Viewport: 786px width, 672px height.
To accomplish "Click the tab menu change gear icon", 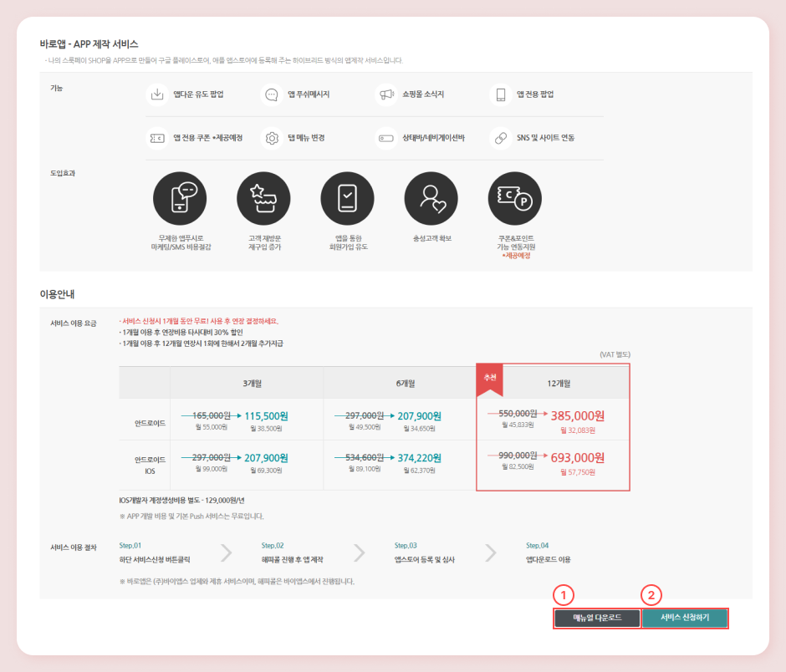I will [272, 138].
